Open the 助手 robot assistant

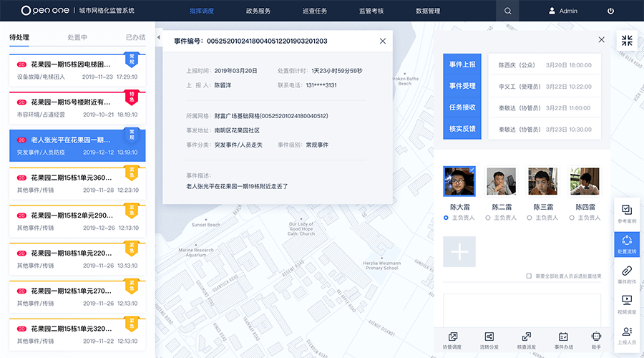[x=596, y=339]
